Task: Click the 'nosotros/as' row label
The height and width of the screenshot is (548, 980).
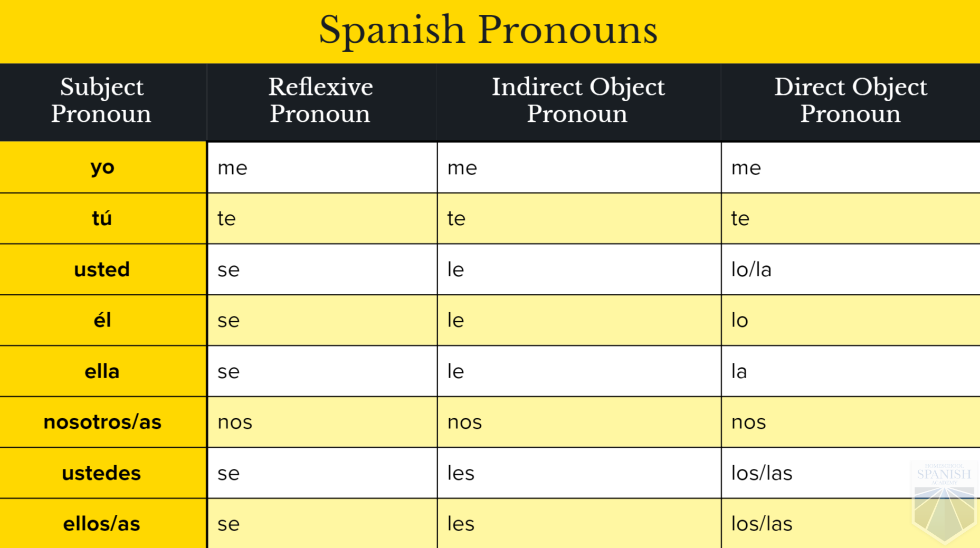Action: 102,422
